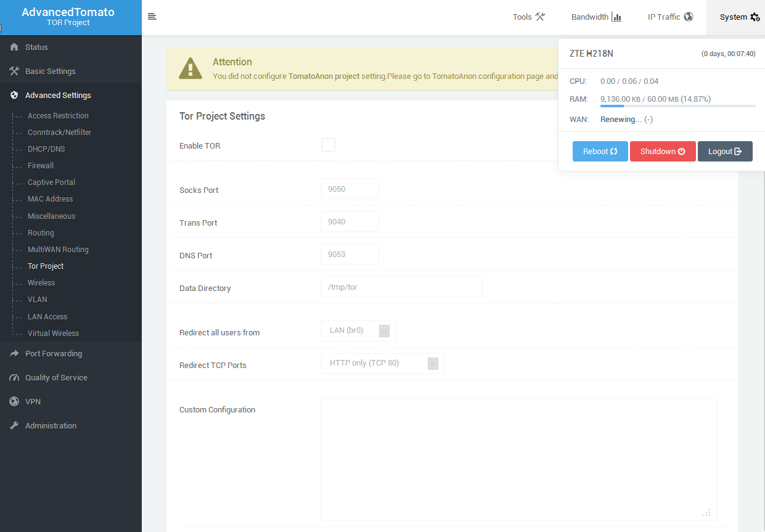765x532 pixels.
Task: Click the Bandwidth bar chart icon
Action: [x=616, y=17]
